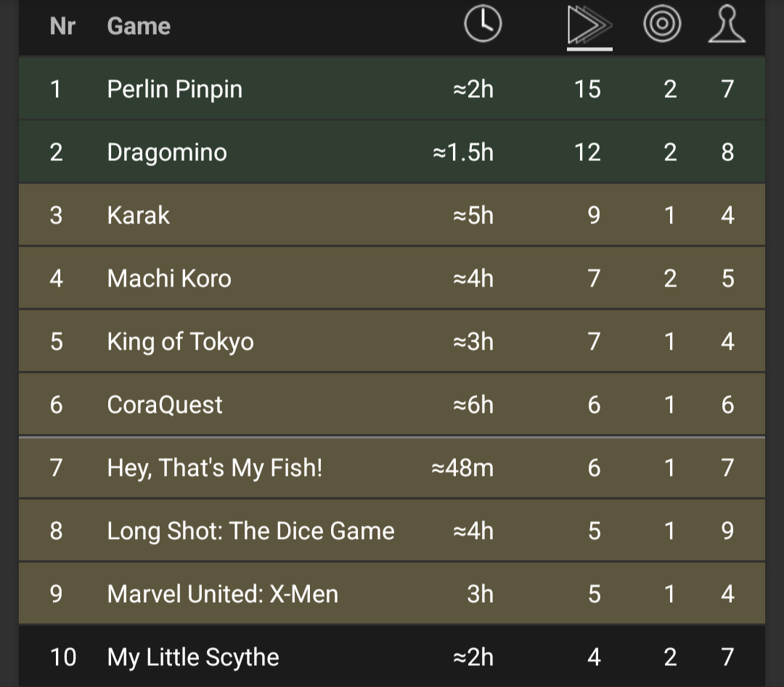This screenshot has height=687, width=784.
Task: Select the Dragomino game entry
Action: tap(392, 152)
